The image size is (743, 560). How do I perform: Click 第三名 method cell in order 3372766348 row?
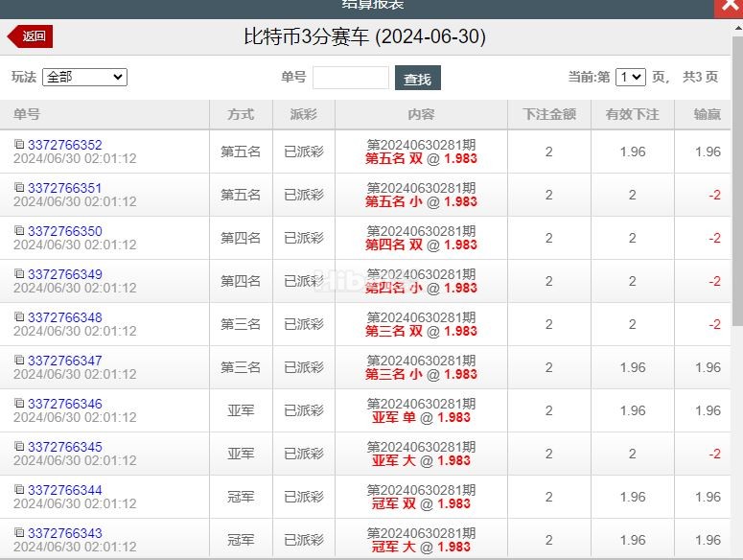click(x=241, y=324)
